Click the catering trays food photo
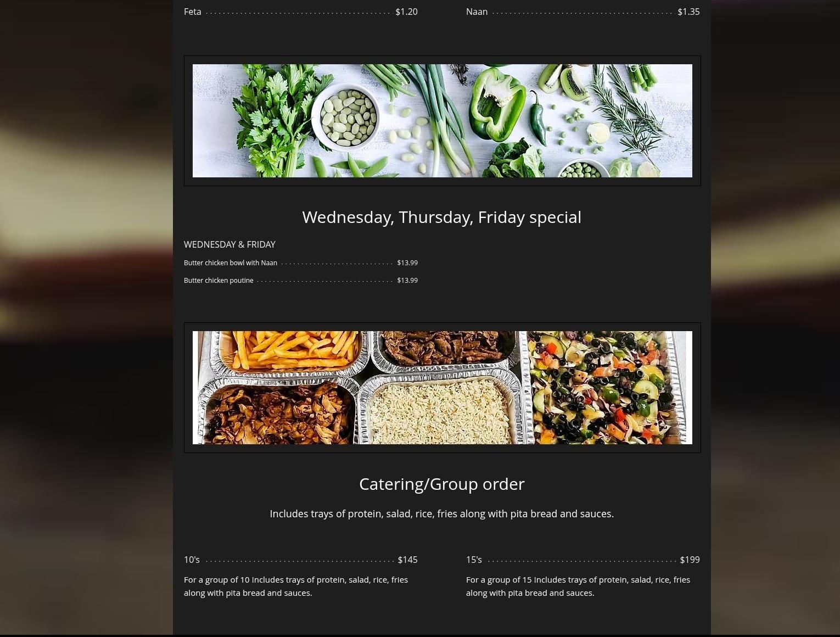The height and width of the screenshot is (637, 840). [x=442, y=388]
